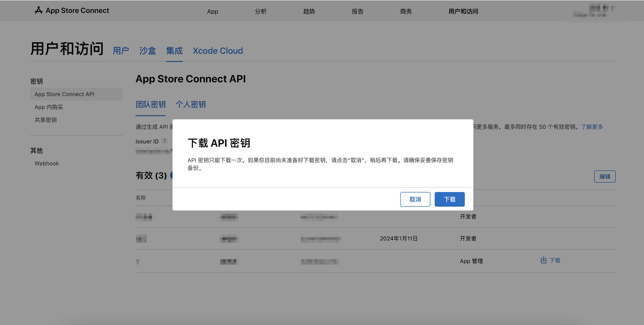This screenshot has width=644, height=325.
Task: Cancel the API key download dialog
Action: pos(415,199)
